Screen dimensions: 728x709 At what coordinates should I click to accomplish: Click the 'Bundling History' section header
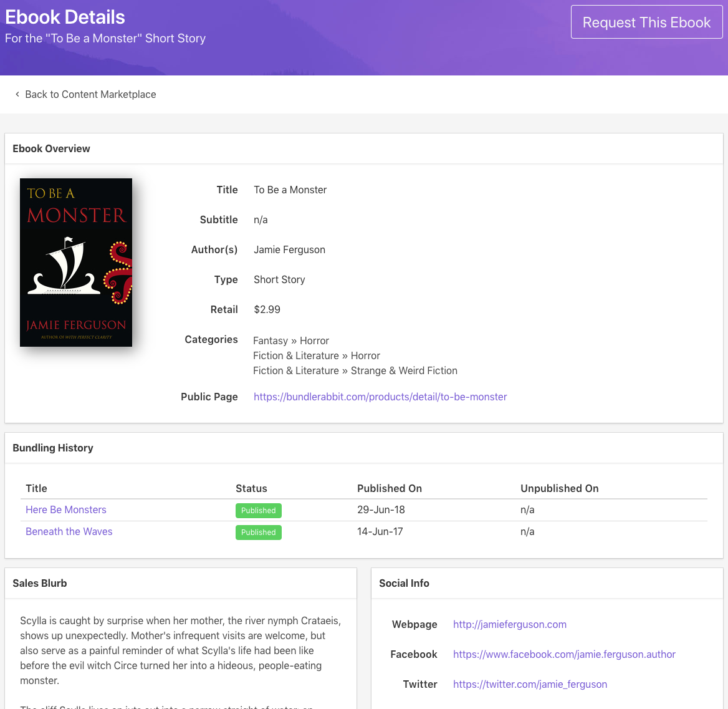(53, 448)
